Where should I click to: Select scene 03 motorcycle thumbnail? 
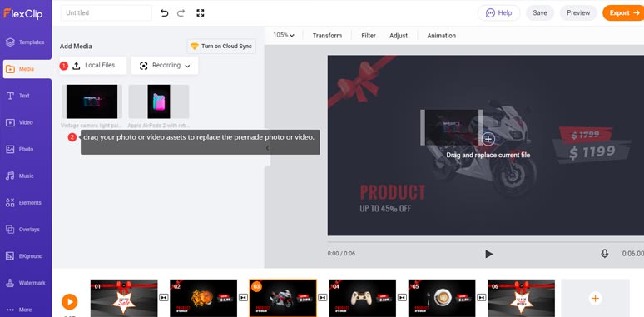(x=283, y=298)
